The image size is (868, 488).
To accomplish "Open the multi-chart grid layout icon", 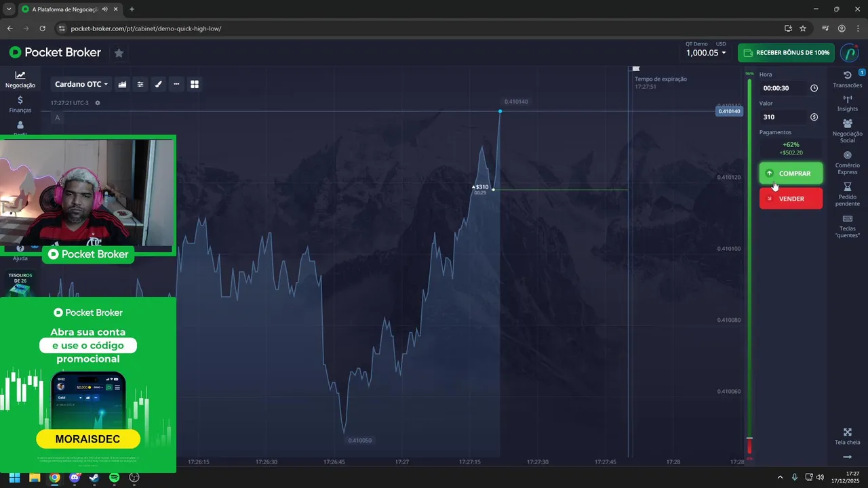I will (195, 84).
